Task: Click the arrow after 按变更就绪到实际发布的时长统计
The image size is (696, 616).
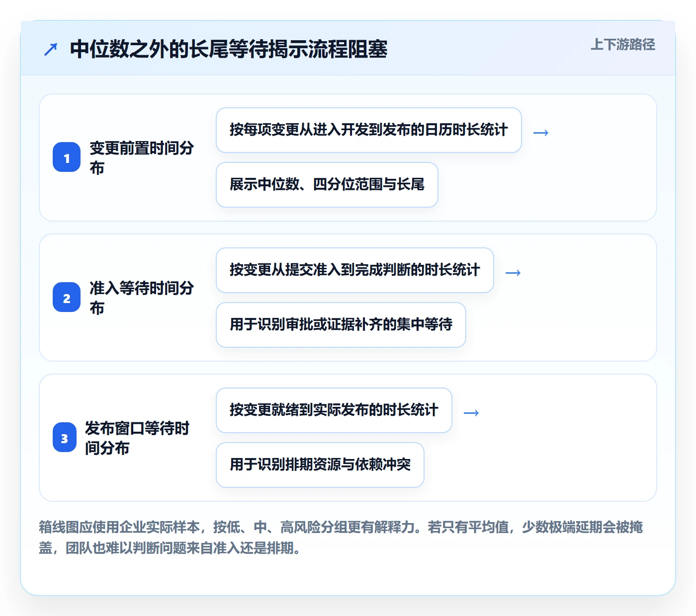Action: (471, 413)
